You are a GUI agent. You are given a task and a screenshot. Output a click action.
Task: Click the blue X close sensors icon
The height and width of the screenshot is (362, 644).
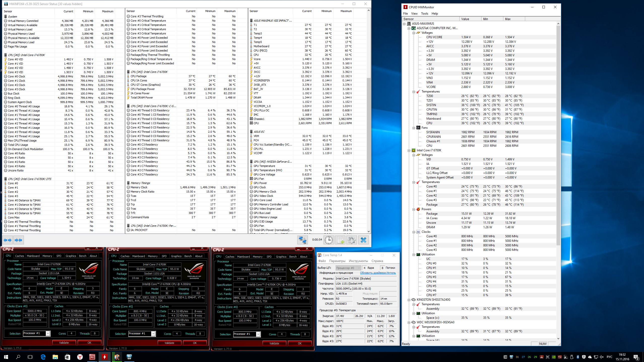(x=363, y=240)
